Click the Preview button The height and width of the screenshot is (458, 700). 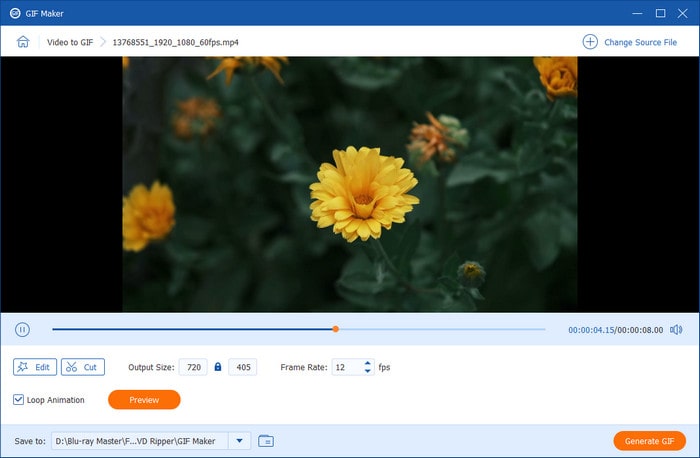point(144,400)
